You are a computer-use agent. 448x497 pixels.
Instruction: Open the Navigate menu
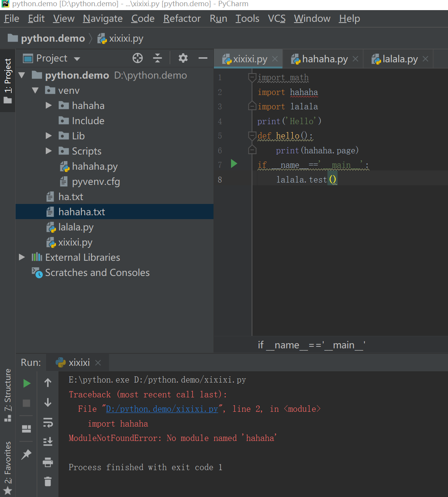[x=103, y=19]
